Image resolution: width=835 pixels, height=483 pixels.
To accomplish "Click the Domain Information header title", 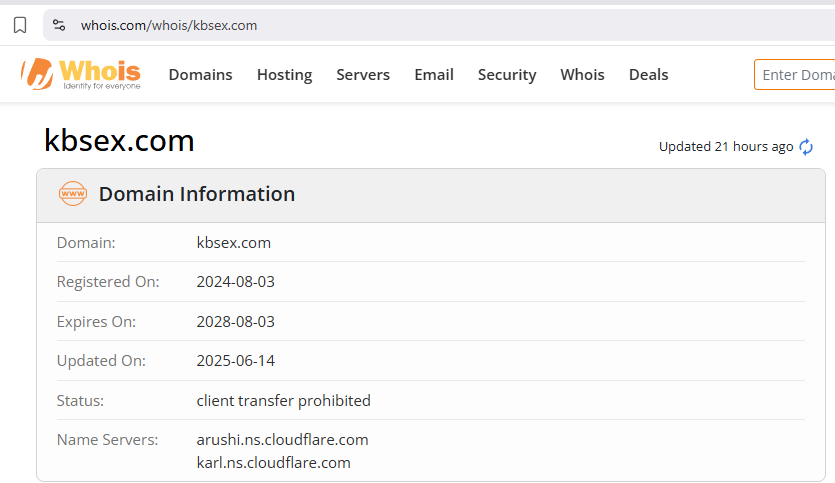I will click(197, 194).
